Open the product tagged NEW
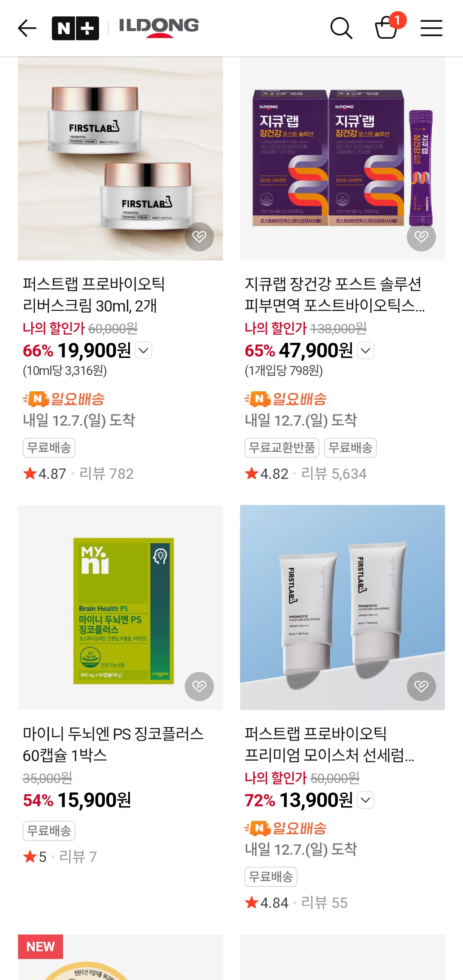 point(120,957)
